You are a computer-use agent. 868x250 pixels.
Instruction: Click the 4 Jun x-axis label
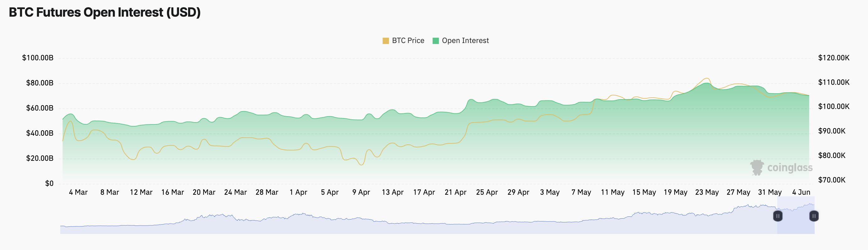801,193
